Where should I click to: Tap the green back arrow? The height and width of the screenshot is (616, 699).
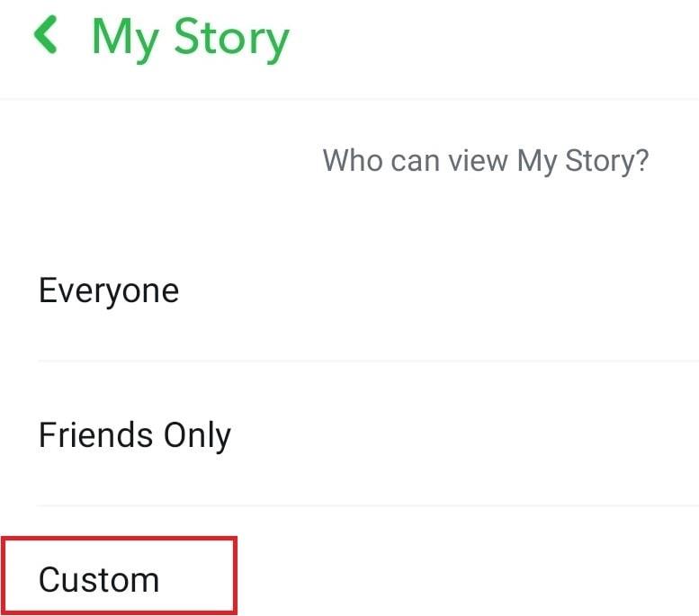[x=46, y=36]
